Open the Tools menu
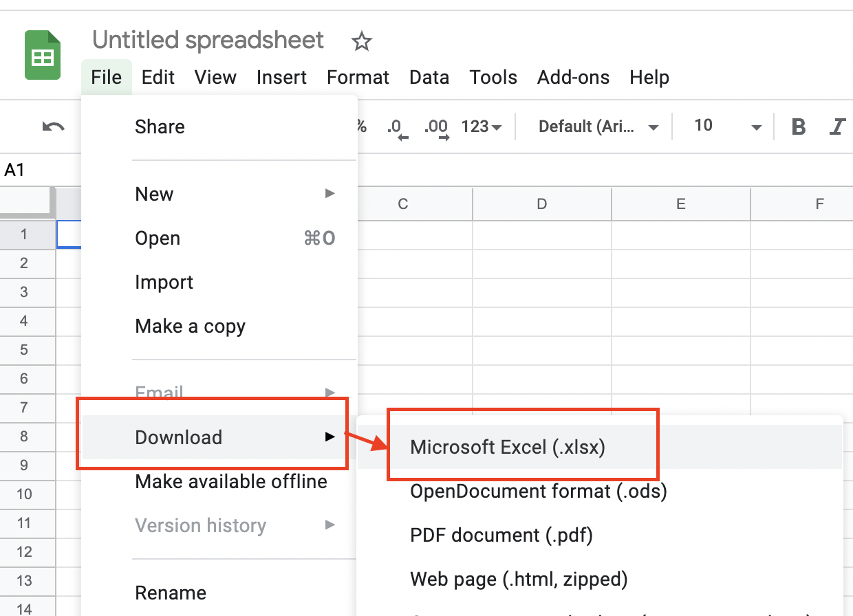This screenshot has height=616, width=853. (x=493, y=77)
